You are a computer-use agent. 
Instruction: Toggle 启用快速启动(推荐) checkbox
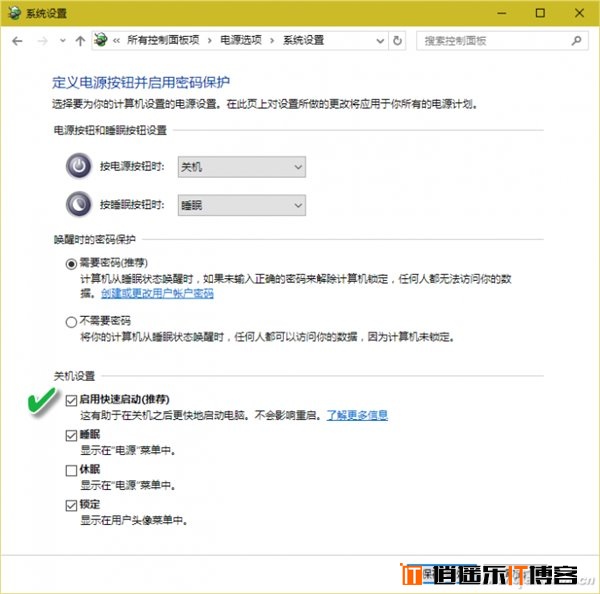coord(71,400)
